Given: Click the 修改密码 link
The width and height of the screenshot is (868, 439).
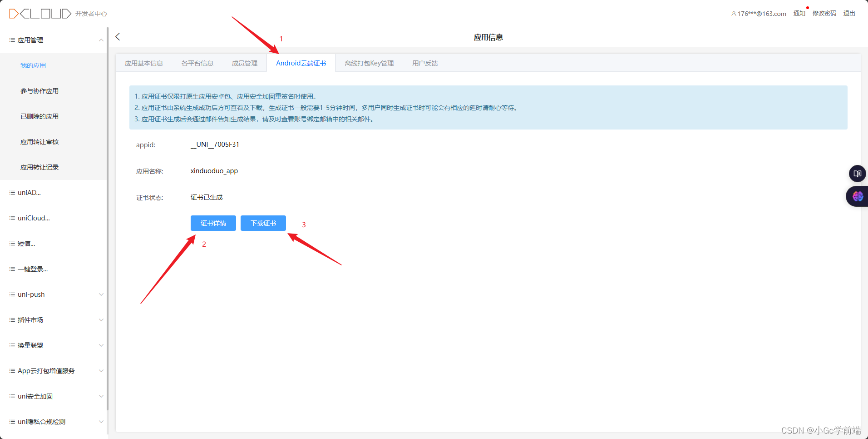Looking at the screenshot, I should pyautogui.click(x=824, y=14).
